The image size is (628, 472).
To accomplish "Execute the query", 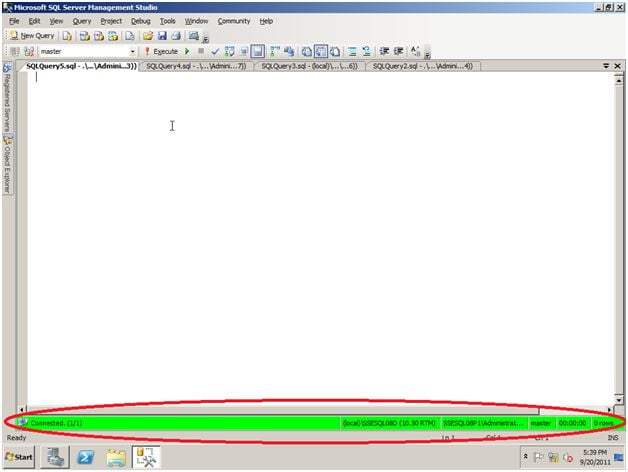I will tap(161, 51).
